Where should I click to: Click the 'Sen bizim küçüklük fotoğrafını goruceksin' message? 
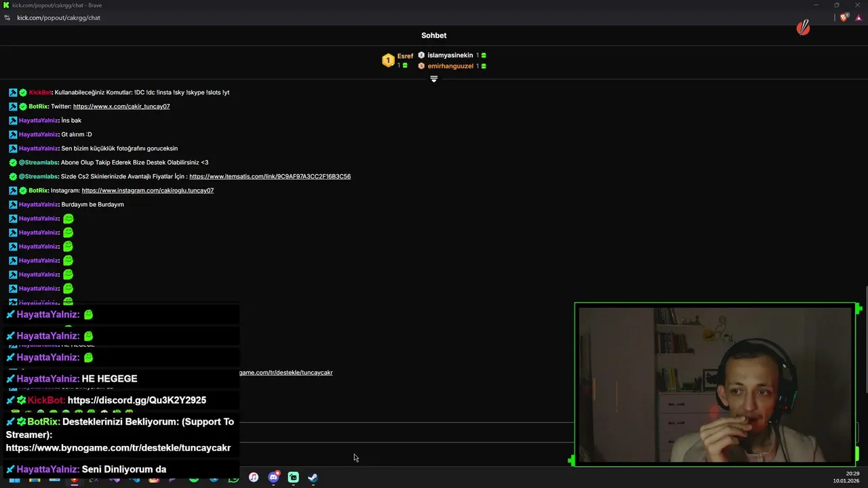coord(119,148)
